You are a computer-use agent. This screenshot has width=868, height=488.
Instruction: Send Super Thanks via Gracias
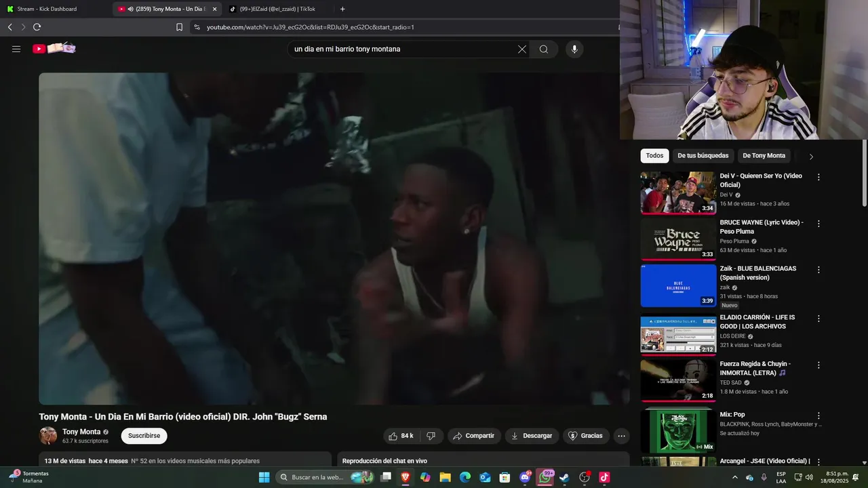[x=585, y=436]
